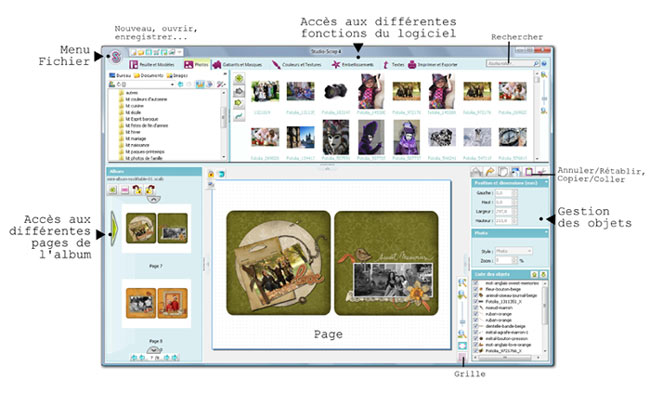The height and width of the screenshot is (393, 650).
Task: Select the Page 8 thumbnail in Album
Action: (157, 303)
